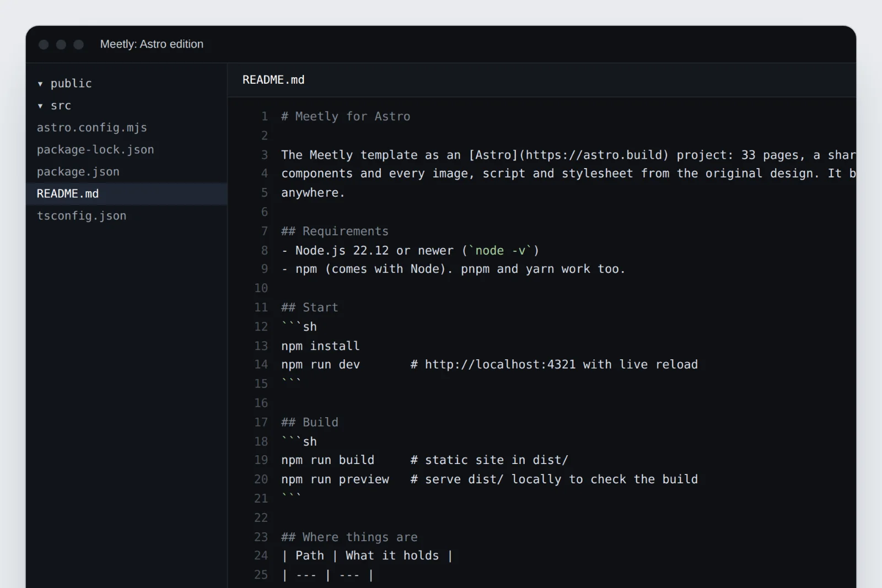Screen dimensions: 882x588
Task: Click the line 'npm (comes with Node)'
Action: tap(453, 269)
